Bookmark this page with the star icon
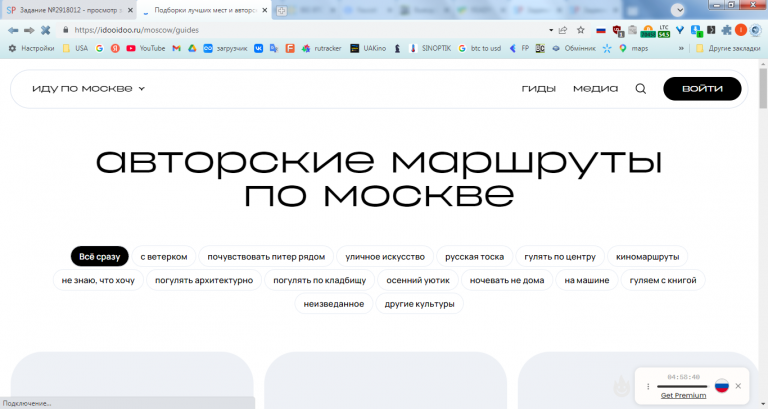This screenshot has height=409, width=768. [580, 30]
